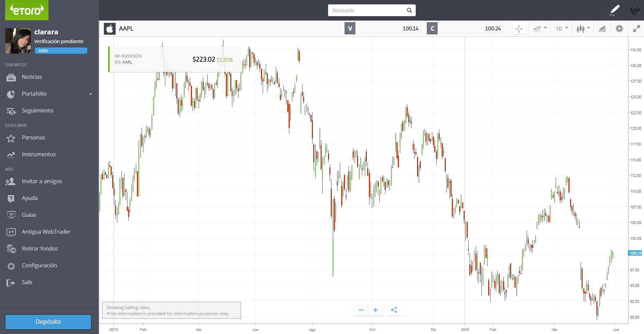Zoom out chart with minus button
The image size is (644, 334).
[x=361, y=310]
